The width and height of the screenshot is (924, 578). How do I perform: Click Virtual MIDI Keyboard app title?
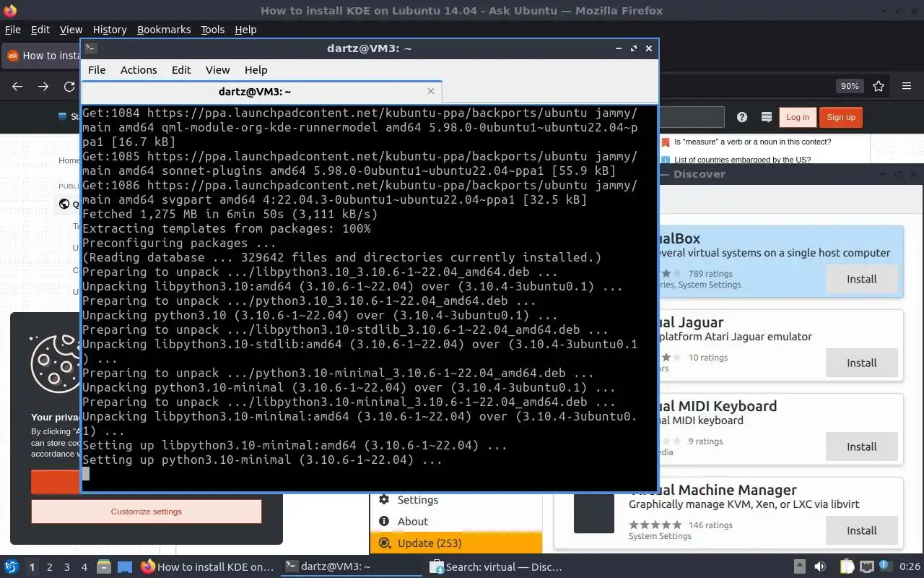pos(718,406)
